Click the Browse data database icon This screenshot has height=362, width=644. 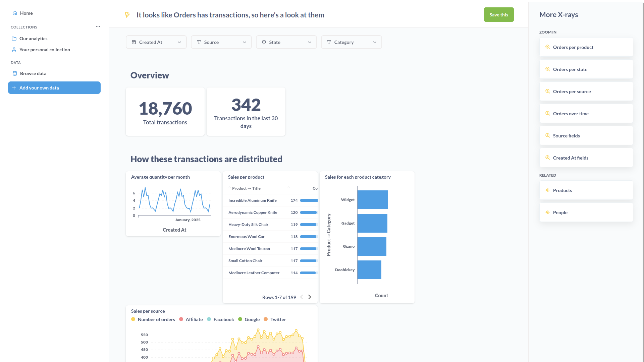(x=15, y=73)
